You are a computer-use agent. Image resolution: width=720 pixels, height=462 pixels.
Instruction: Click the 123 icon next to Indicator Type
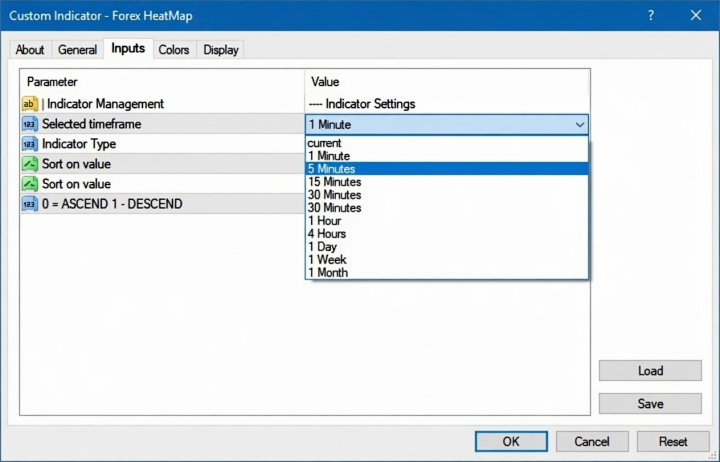click(x=30, y=144)
